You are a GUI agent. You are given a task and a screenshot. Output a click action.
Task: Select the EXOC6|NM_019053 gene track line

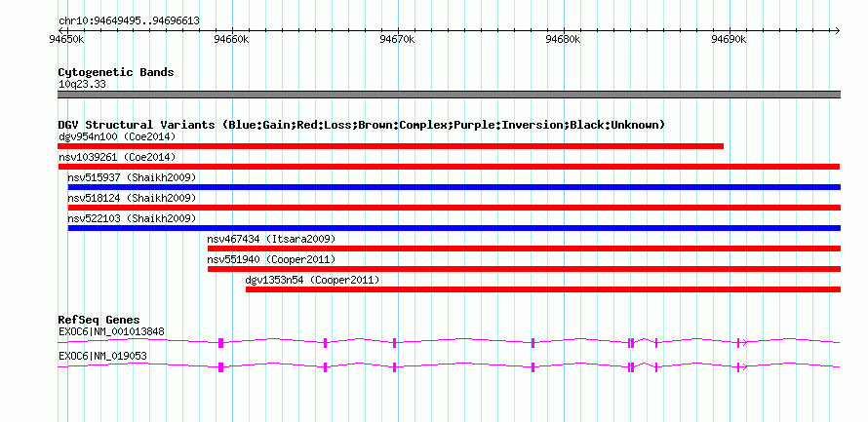click(449, 366)
